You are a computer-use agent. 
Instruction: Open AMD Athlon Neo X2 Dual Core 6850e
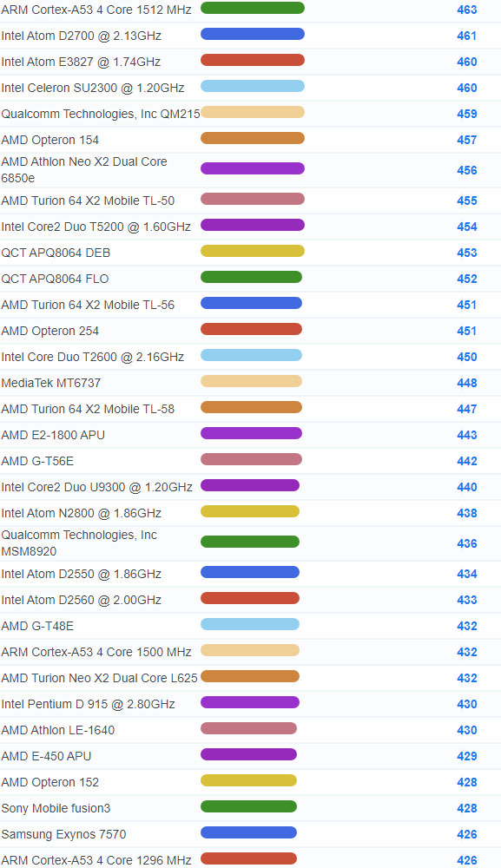click(84, 169)
